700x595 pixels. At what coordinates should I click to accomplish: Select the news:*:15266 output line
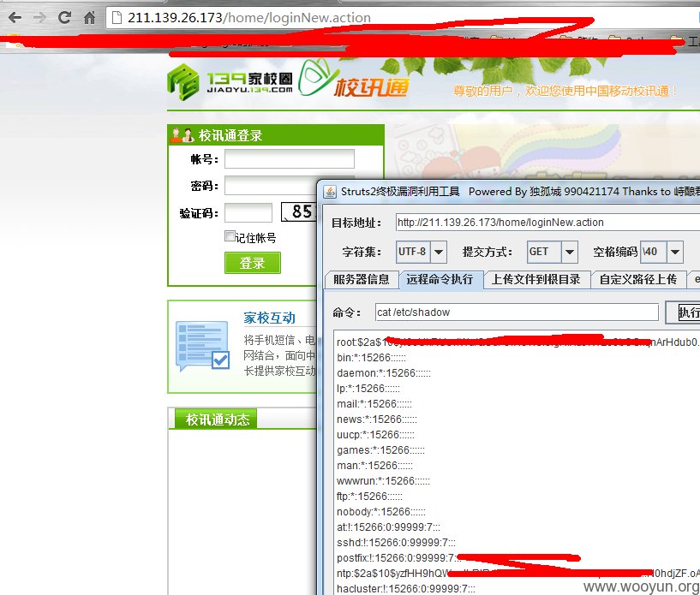[x=377, y=419]
